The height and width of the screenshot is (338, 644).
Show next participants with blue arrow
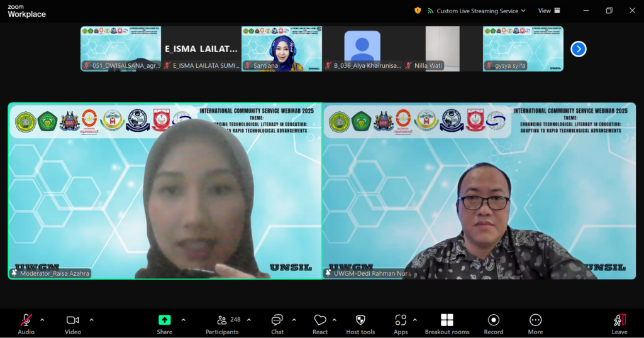pyautogui.click(x=579, y=49)
